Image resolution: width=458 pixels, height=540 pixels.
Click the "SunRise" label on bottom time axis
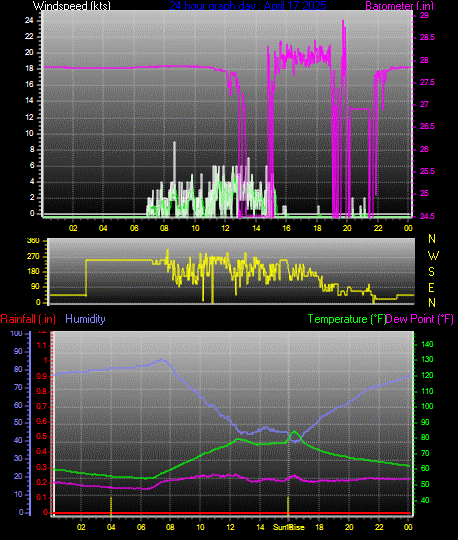pos(289,527)
